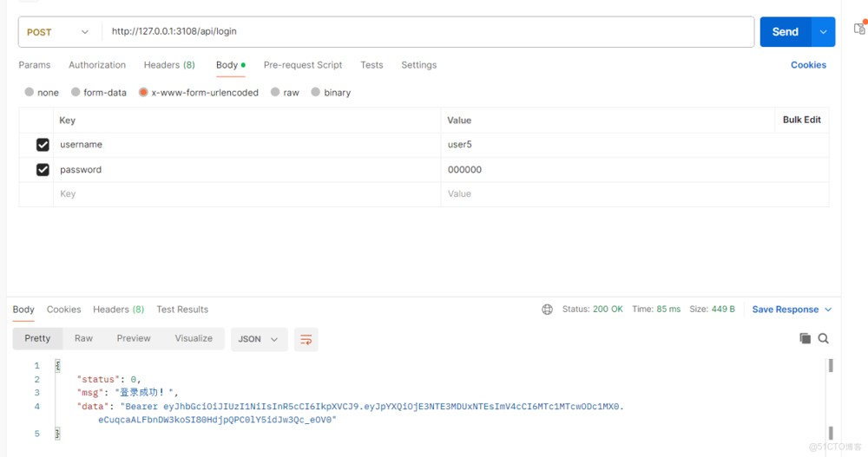This screenshot has height=457, width=868.
Task: Open the Test Results tab
Action: pos(182,310)
